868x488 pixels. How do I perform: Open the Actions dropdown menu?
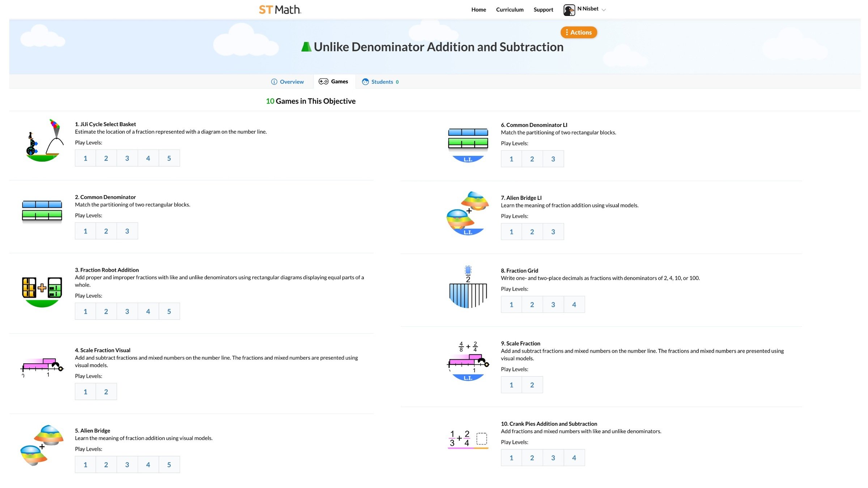[579, 32]
